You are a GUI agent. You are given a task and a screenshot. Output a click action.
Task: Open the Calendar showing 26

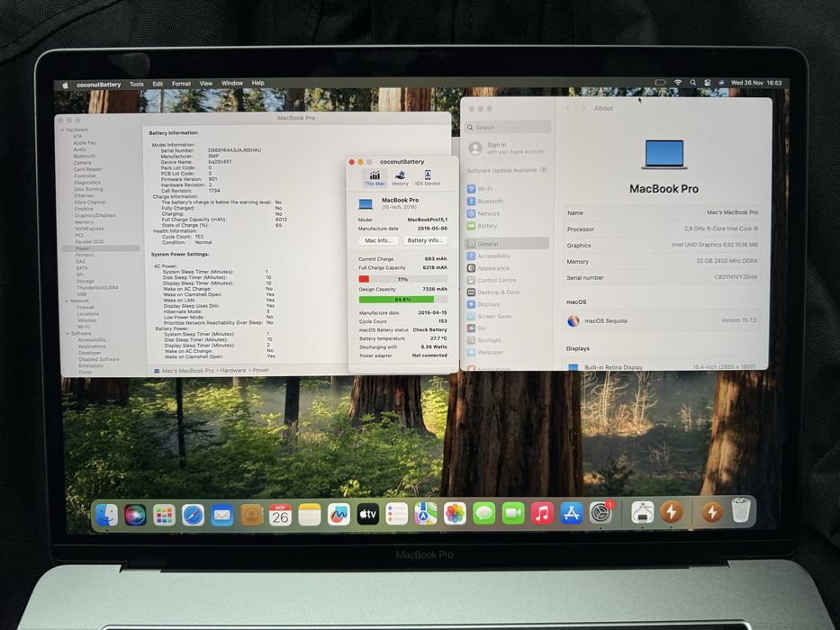click(280, 515)
